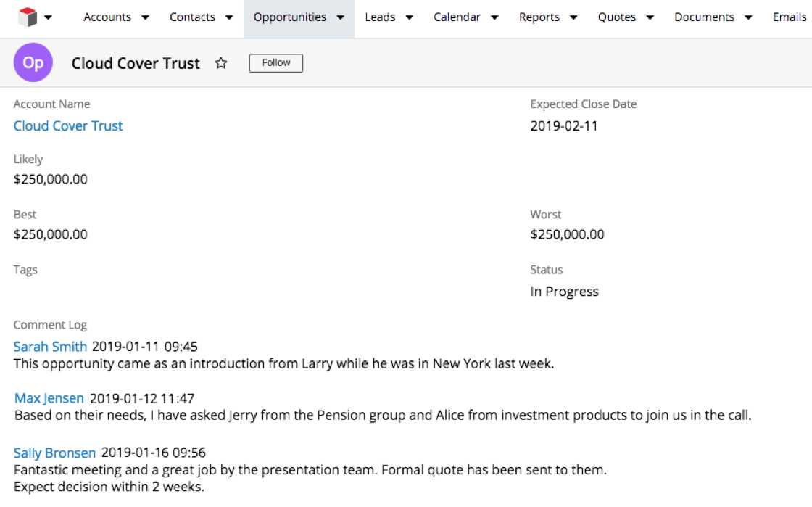Click the Expected Close Date value 2019-02-11
812x507 pixels.
click(564, 126)
